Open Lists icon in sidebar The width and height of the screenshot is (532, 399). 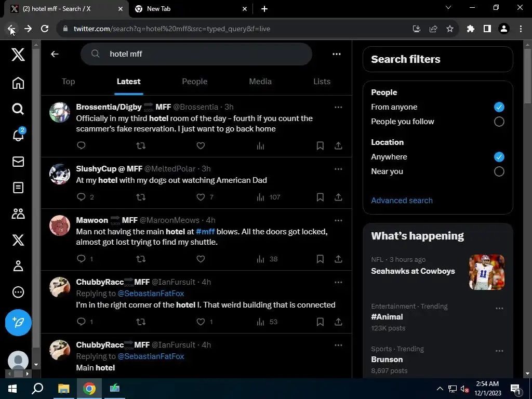point(18,188)
